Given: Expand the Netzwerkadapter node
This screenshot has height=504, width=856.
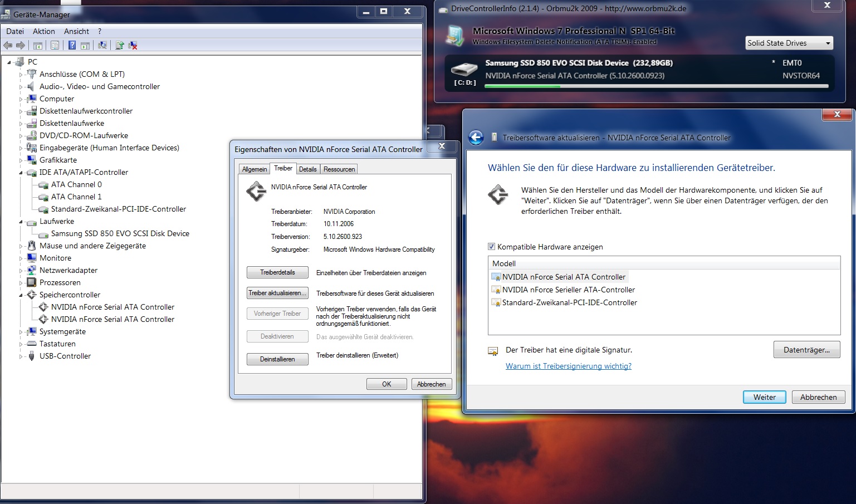Looking at the screenshot, I should pos(21,270).
